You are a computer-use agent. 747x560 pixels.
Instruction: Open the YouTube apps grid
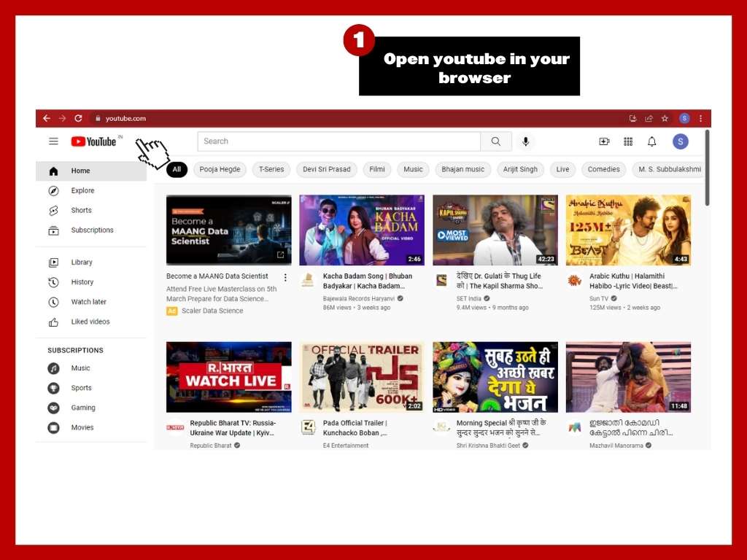click(628, 141)
